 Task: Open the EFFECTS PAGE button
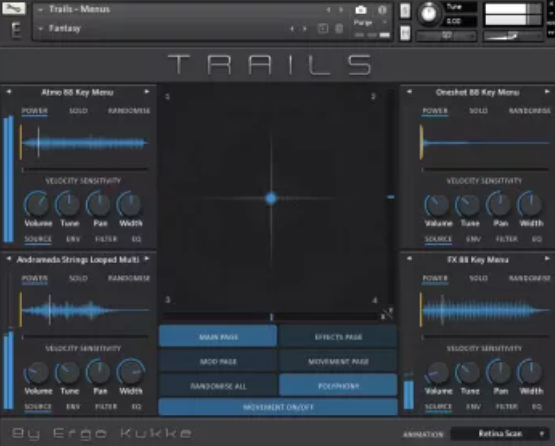338,337
